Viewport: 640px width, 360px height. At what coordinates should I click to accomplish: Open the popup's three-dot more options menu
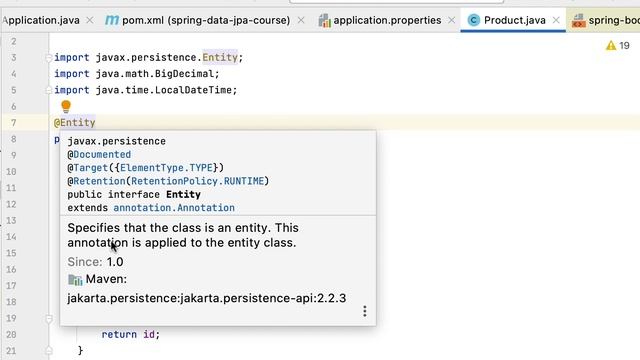[x=364, y=311]
